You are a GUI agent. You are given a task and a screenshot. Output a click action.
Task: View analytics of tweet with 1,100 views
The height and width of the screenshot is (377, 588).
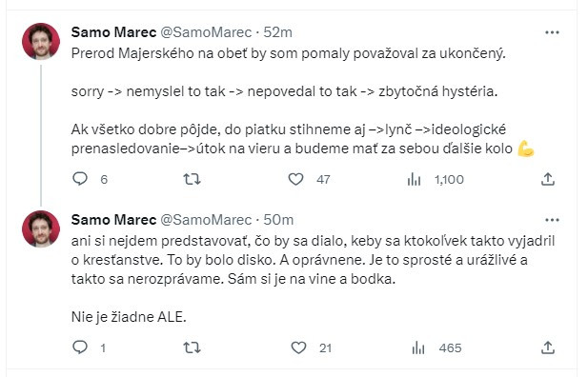(414, 180)
